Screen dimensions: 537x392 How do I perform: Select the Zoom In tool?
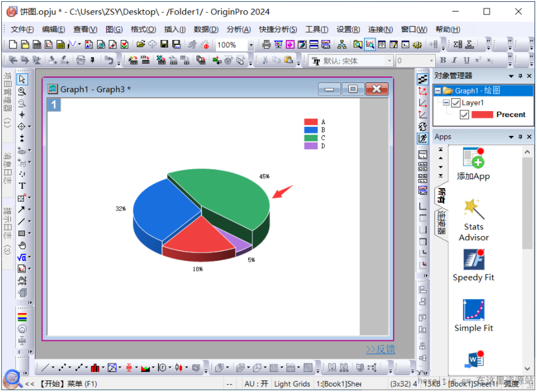pyautogui.click(x=22, y=92)
